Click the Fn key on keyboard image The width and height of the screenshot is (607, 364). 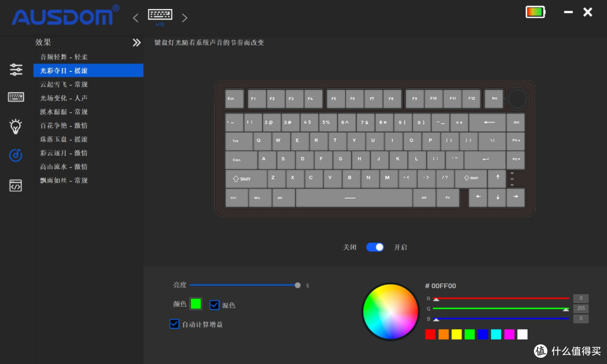click(447, 198)
